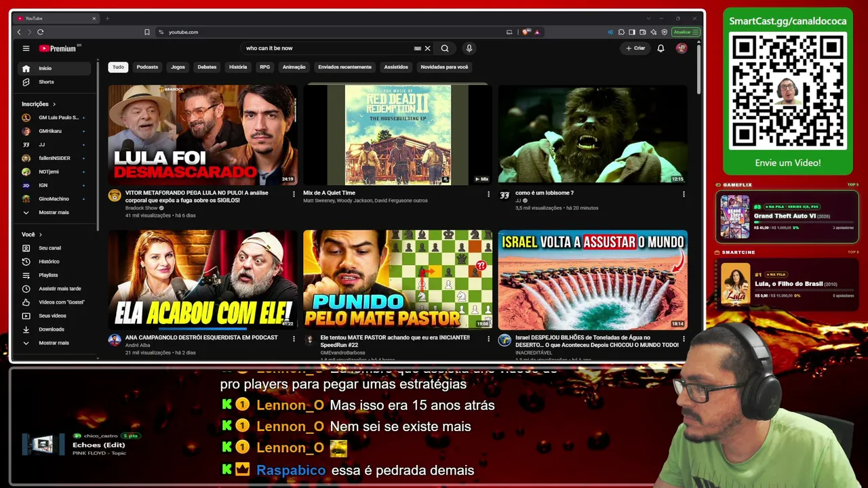
Task: Open the werewolf video thumbnail by JJ
Action: (593, 134)
